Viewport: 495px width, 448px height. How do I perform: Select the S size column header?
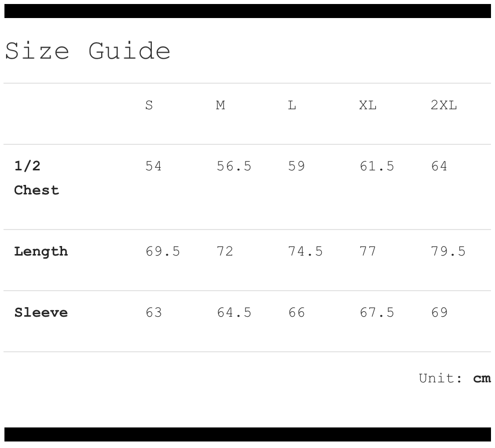point(149,106)
